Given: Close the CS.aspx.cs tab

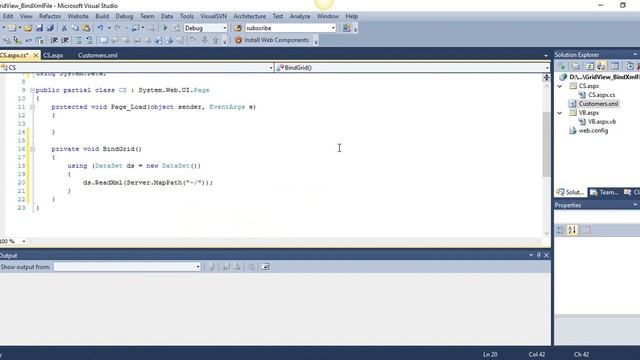Looking at the screenshot, I should (x=36, y=55).
